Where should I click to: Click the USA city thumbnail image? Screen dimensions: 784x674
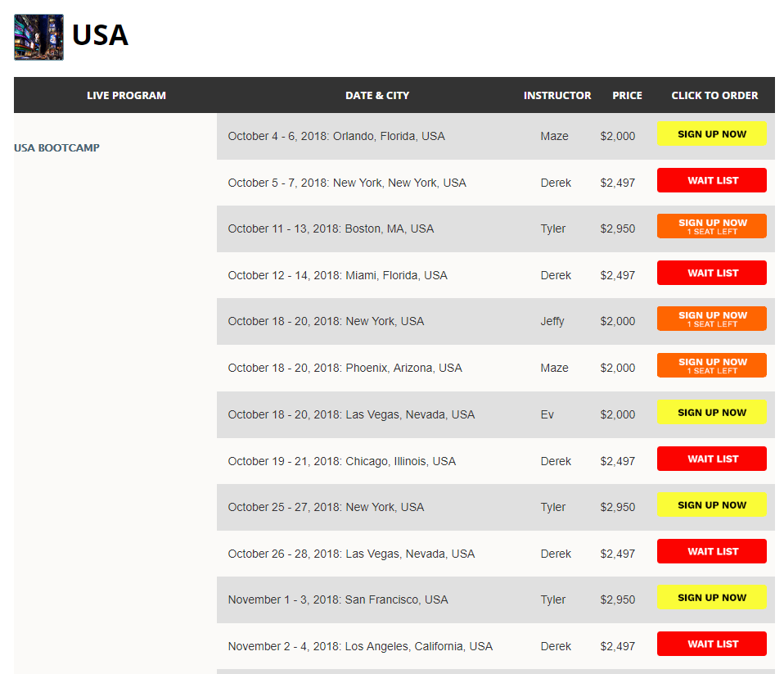[38, 37]
